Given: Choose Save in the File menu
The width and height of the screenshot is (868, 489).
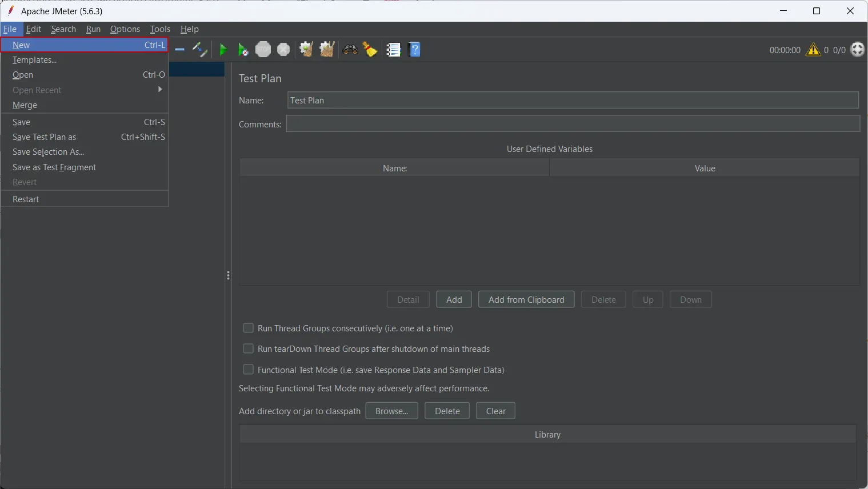Looking at the screenshot, I should (85, 122).
